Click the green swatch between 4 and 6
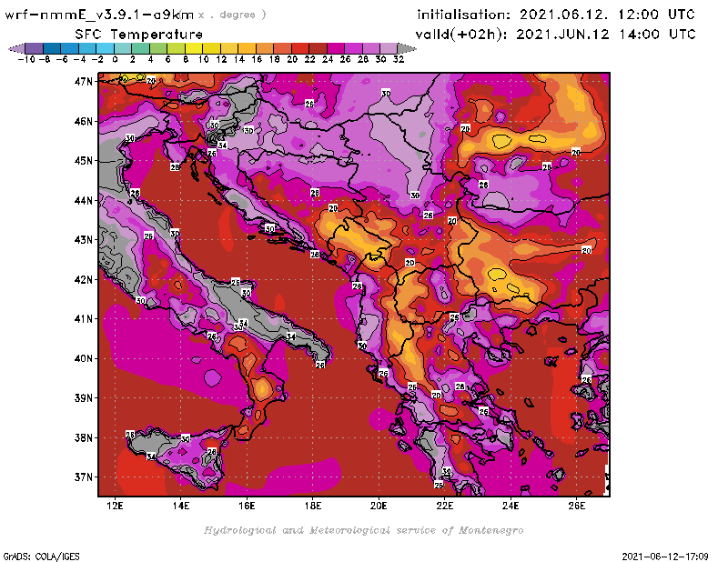 point(158,48)
